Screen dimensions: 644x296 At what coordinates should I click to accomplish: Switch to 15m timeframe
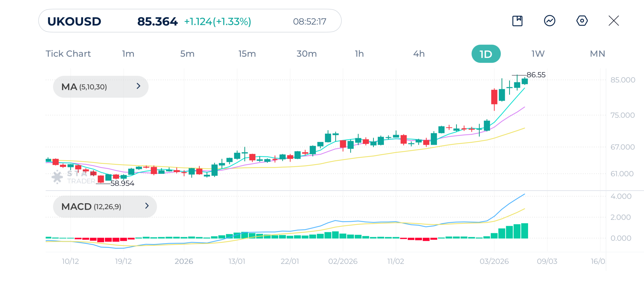pos(247,54)
